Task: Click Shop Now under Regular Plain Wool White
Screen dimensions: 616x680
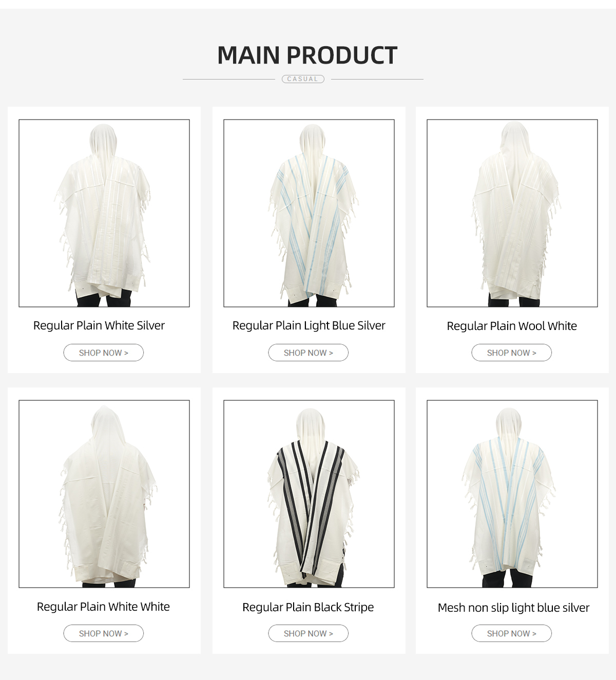Action: point(512,353)
